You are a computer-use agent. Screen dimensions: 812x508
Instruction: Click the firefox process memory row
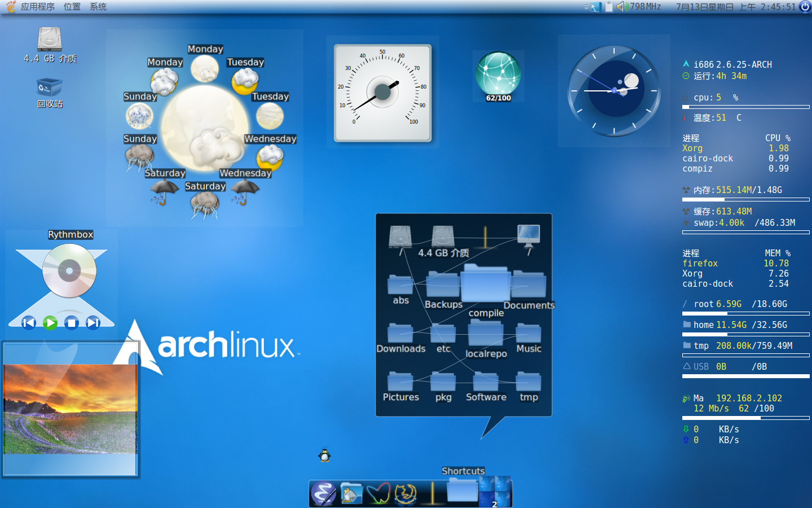point(736,263)
